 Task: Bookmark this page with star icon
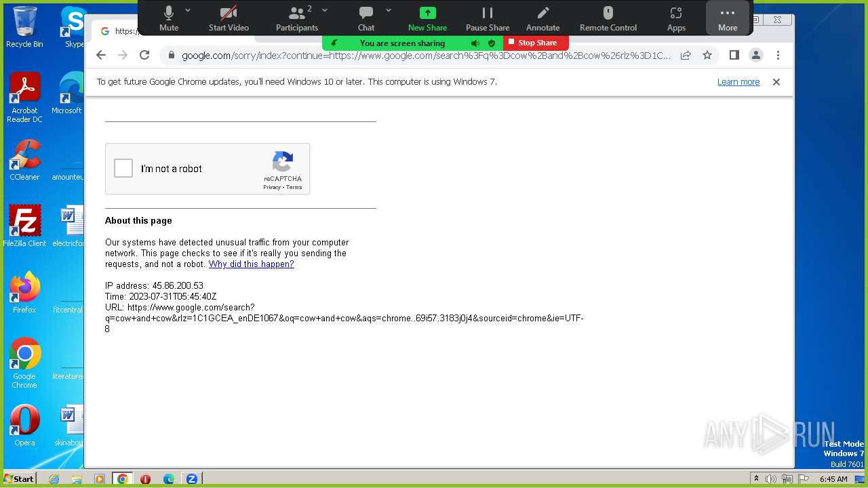[707, 56]
